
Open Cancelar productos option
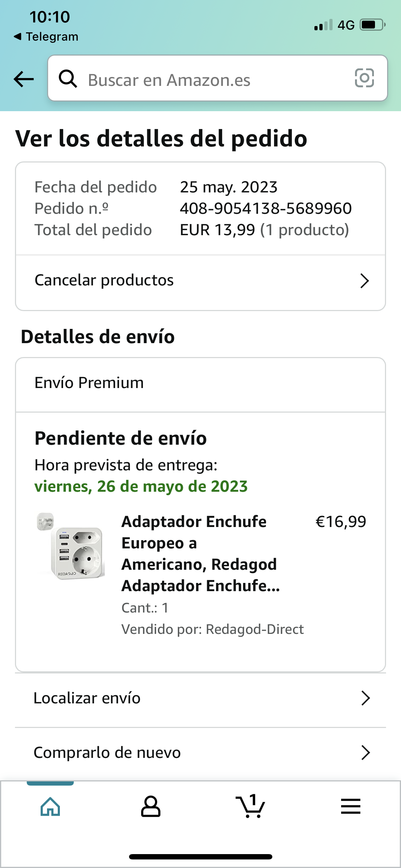click(x=104, y=280)
